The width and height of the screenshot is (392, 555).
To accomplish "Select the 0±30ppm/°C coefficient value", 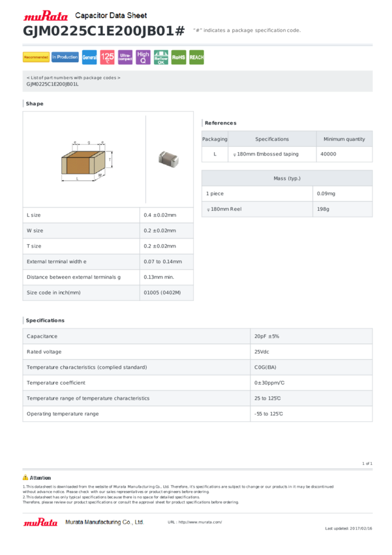I will coord(269,383).
